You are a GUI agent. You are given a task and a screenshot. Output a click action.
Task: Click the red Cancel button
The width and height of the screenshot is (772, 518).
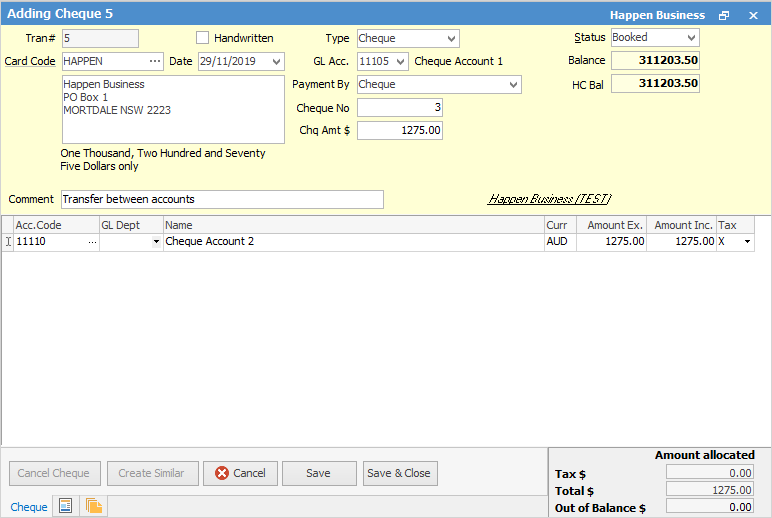point(241,473)
